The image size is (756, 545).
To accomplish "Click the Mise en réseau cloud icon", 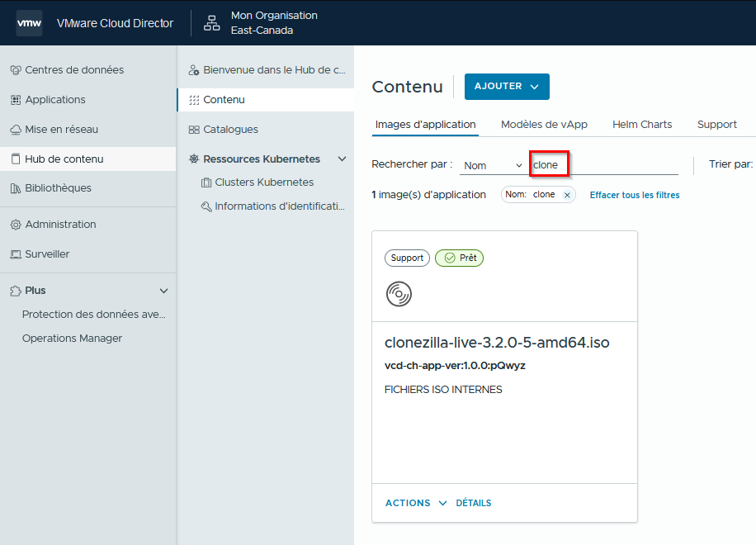I will pyautogui.click(x=16, y=130).
